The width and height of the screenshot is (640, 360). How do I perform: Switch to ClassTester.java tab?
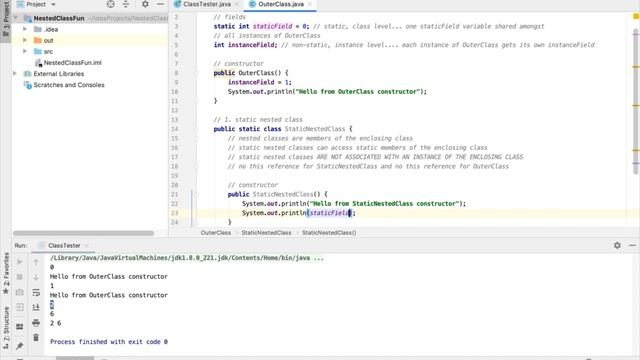[x=207, y=4]
